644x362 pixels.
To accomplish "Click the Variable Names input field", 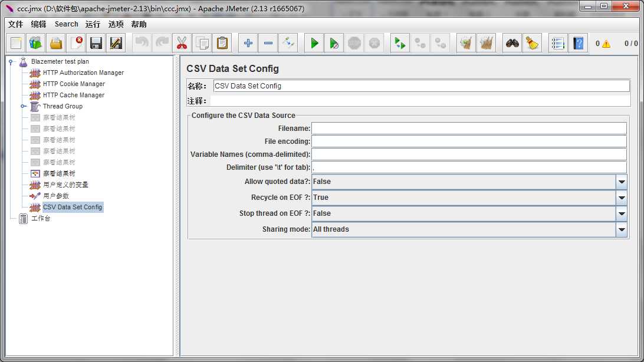I will click(x=469, y=154).
